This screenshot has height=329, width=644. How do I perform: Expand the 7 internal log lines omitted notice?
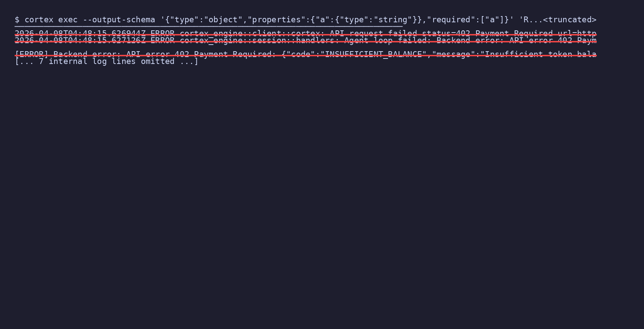click(x=106, y=61)
